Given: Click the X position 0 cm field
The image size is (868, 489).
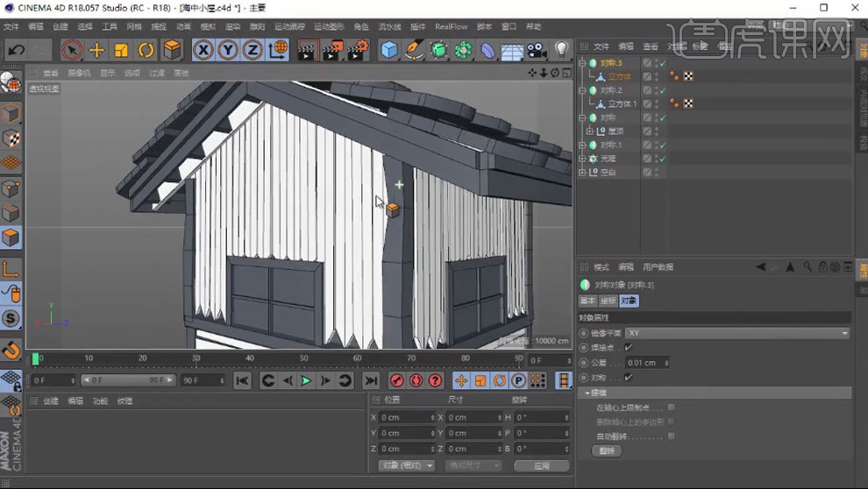Looking at the screenshot, I should tap(404, 418).
